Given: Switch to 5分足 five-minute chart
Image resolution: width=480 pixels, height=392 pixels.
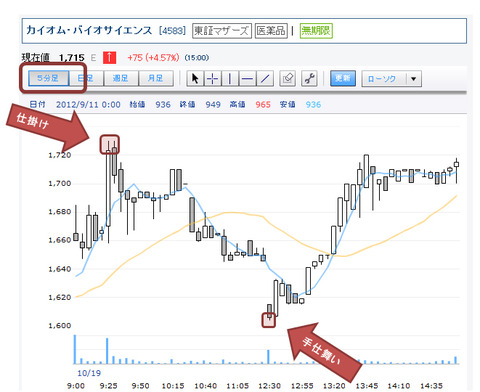Looking at the screenshot, I should pos(48,78).
